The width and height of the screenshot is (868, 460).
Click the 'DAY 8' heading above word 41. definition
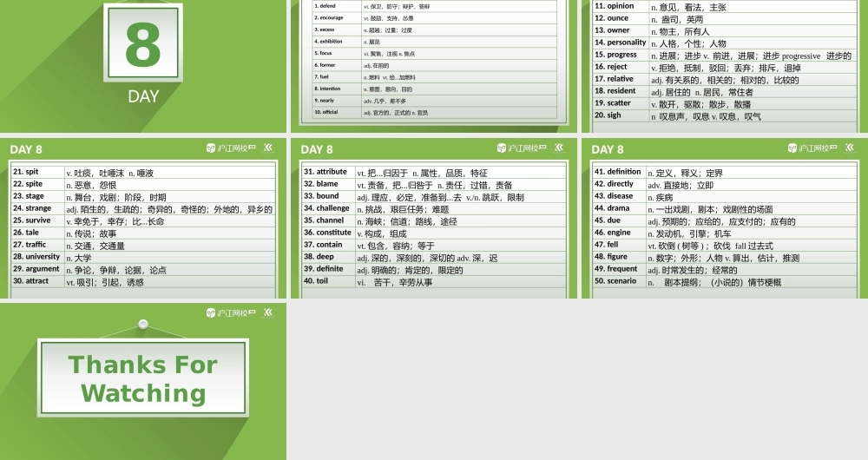pos(608,149)
